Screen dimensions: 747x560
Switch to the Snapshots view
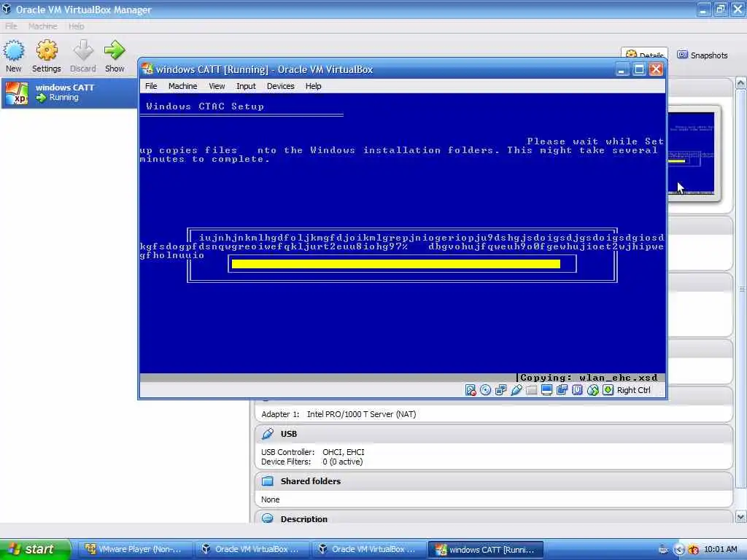tap(703, 55)
